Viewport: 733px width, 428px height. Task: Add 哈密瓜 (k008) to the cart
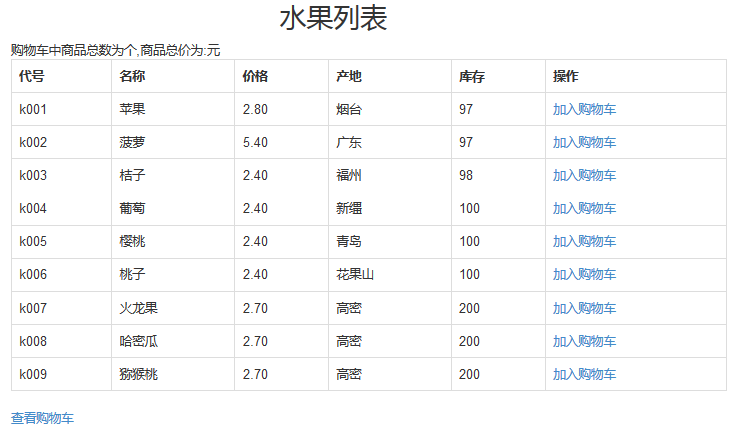[x=584, y=341]
